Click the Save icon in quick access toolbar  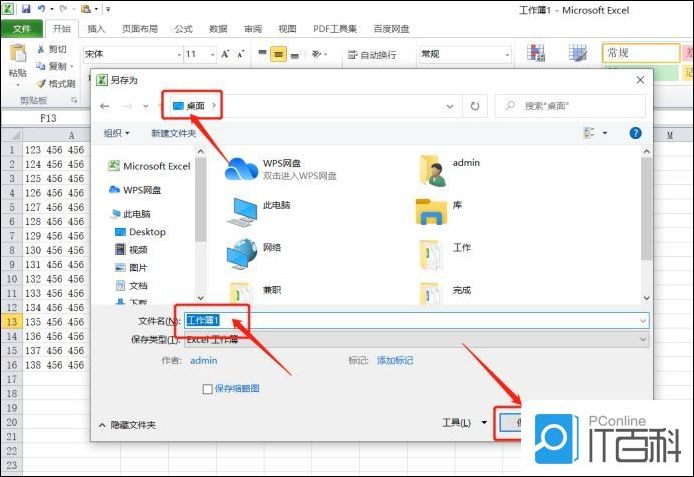(26, 8)
